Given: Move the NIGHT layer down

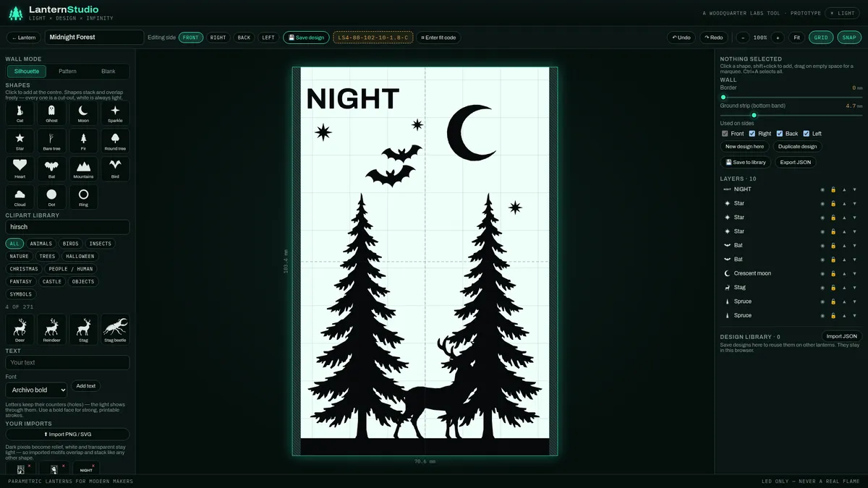Looking at the screenshot, I should (x=855, y=189).
